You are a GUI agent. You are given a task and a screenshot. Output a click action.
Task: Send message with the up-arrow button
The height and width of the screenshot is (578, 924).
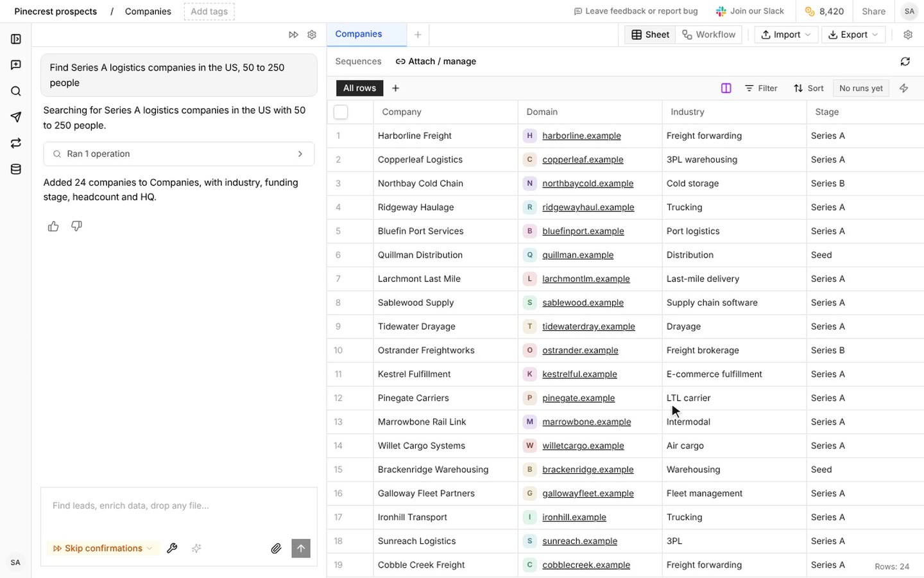coord(301,548)
